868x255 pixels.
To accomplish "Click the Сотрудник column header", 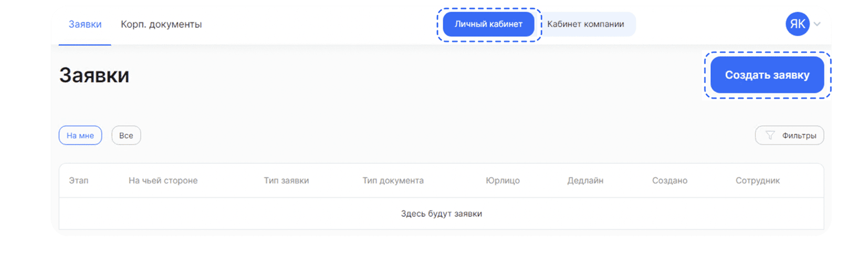I will 757,180.
